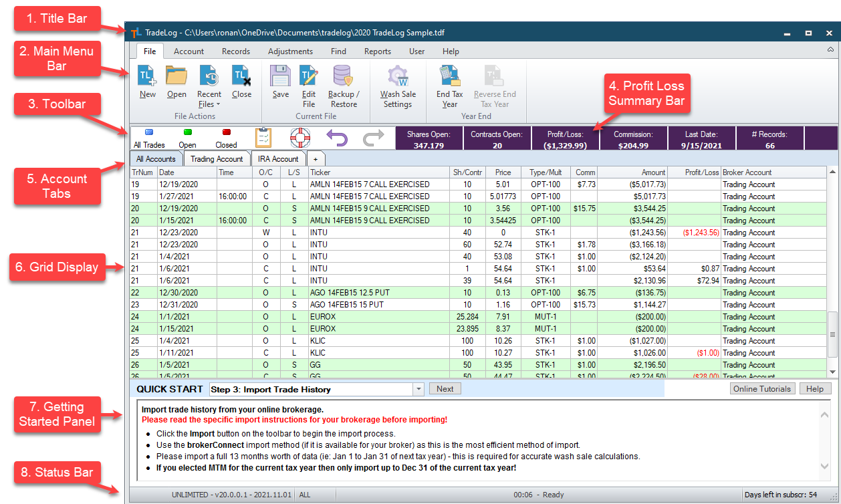
Task: Click the TrNum column header
Action: pyautogui.click(x=144, y=172)
